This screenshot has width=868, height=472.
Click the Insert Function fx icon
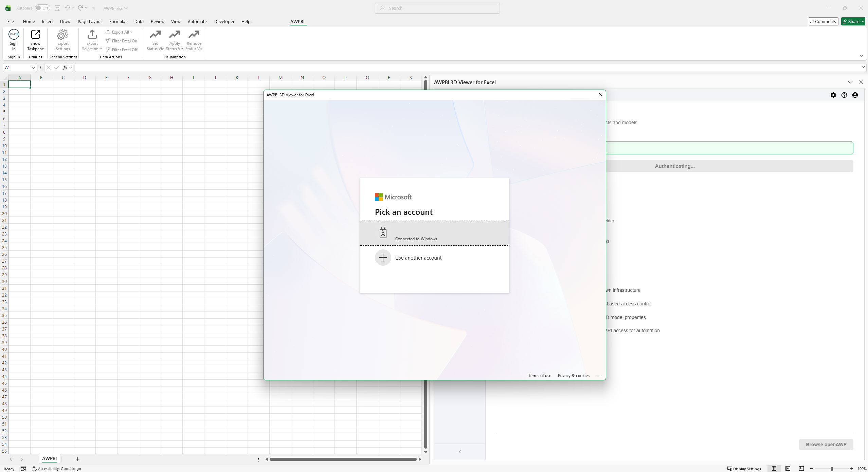click(x=65, y=68)
